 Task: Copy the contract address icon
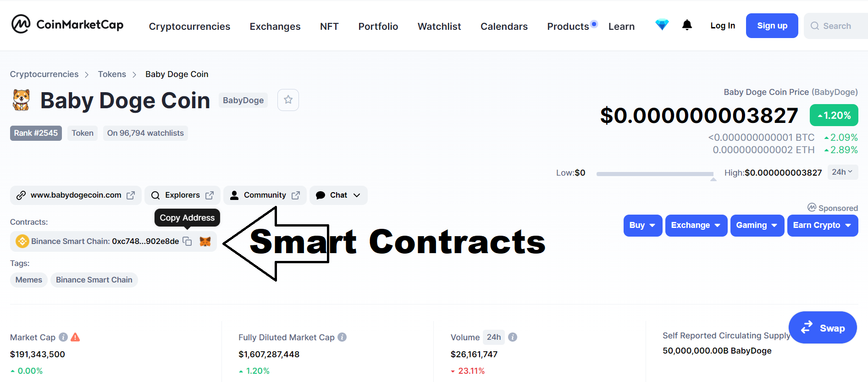188,241
